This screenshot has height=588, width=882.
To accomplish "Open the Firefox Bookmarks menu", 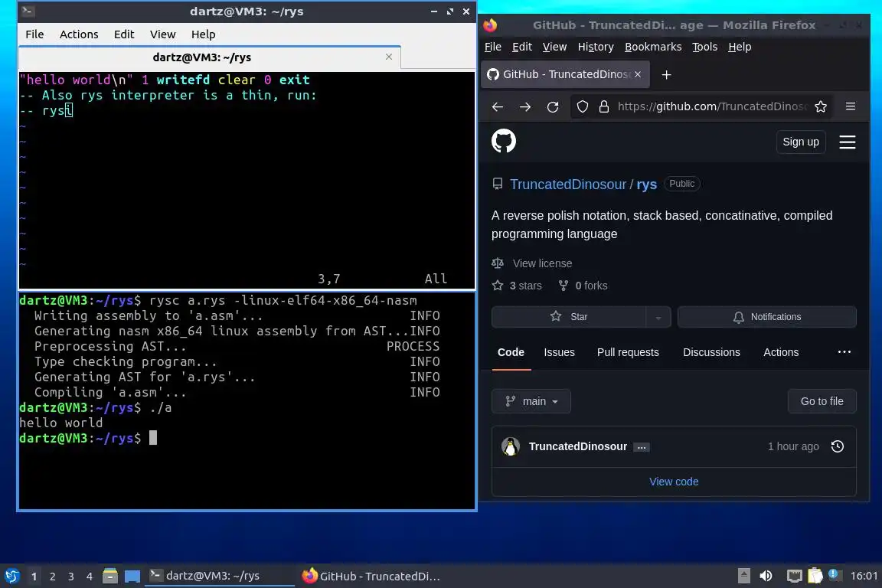I will (x=653, y=47).
